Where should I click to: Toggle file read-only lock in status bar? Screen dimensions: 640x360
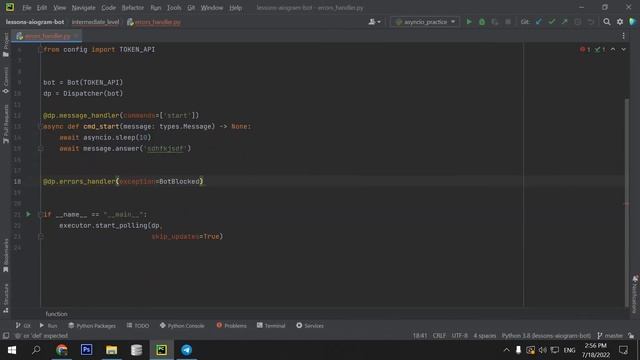point(631,336)
